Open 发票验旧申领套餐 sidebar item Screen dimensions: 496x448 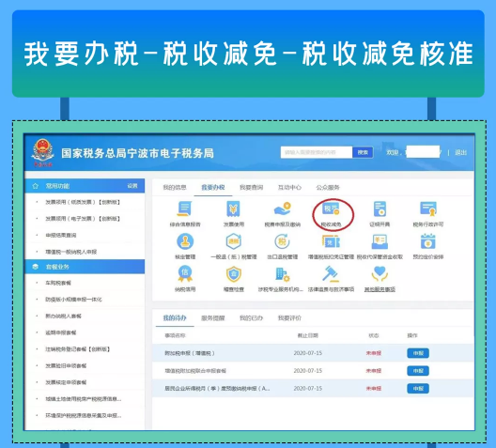(x=66, y=365)
